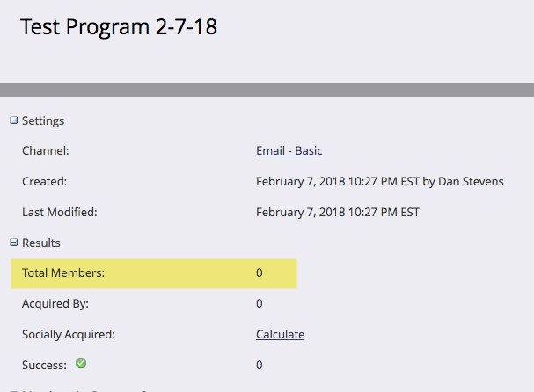Click the Total Members value 0
The height and width of the screenshot is (392, 534).
click(x=260, y=273)
